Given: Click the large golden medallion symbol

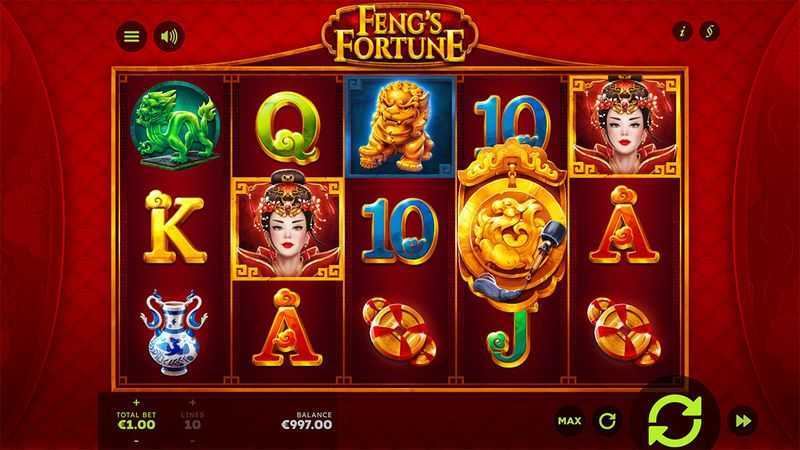Looking at the screenshot, I should point(512,224).
